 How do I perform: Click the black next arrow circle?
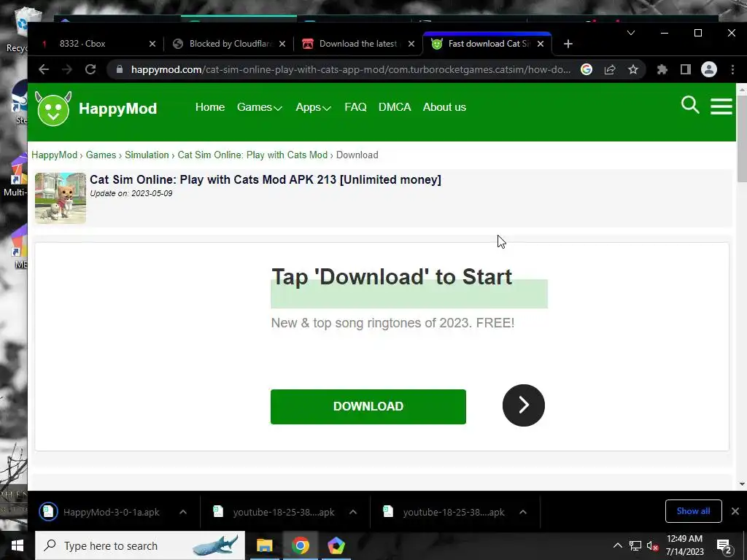point(524,405)
